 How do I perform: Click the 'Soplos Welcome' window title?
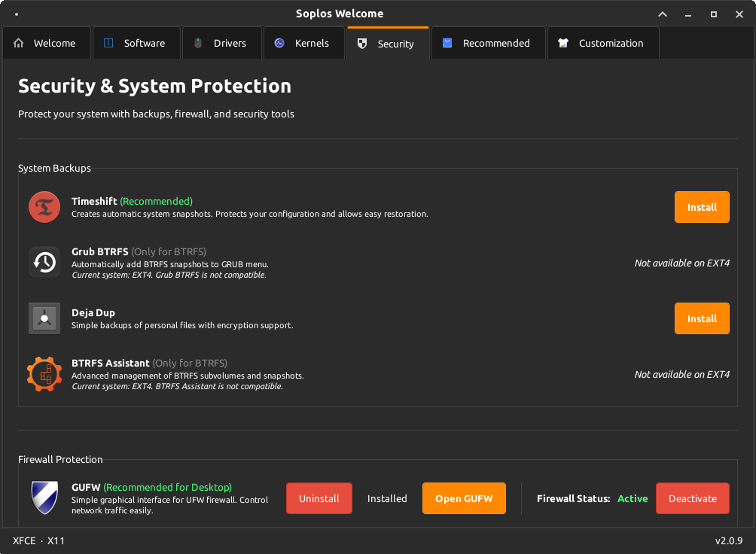click(x=340, y=14)
